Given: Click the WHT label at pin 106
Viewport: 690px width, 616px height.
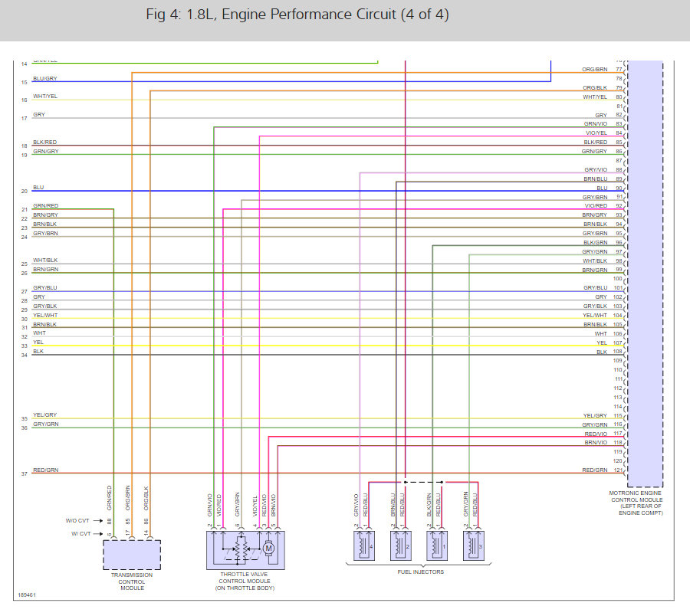Looking at the screenshot, I should point(600,334).
